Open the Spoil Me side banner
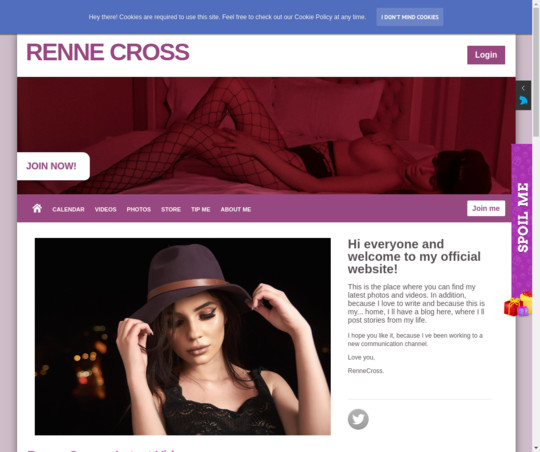540x452 pixels. click(x=522, y=218)
